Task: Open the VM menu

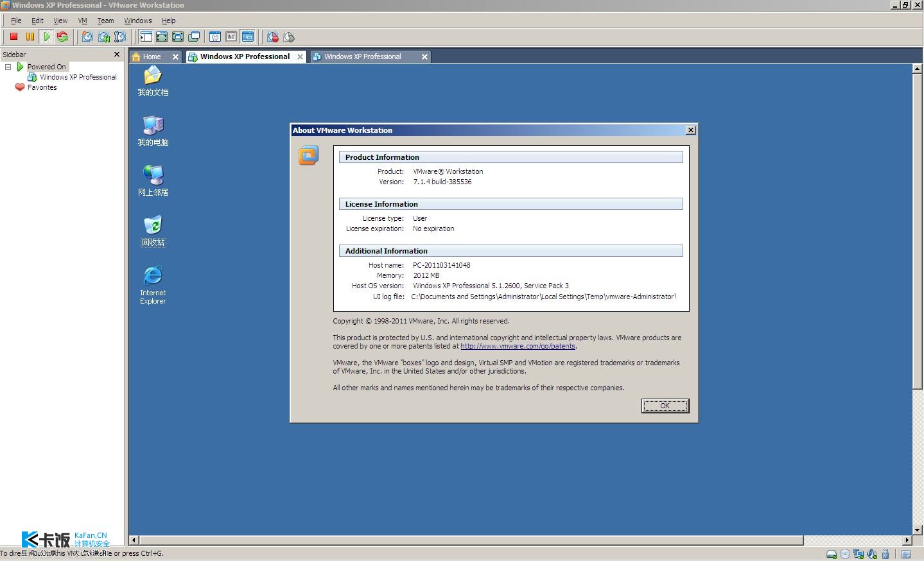Action: pyautogui.click(x=82, y=21)
